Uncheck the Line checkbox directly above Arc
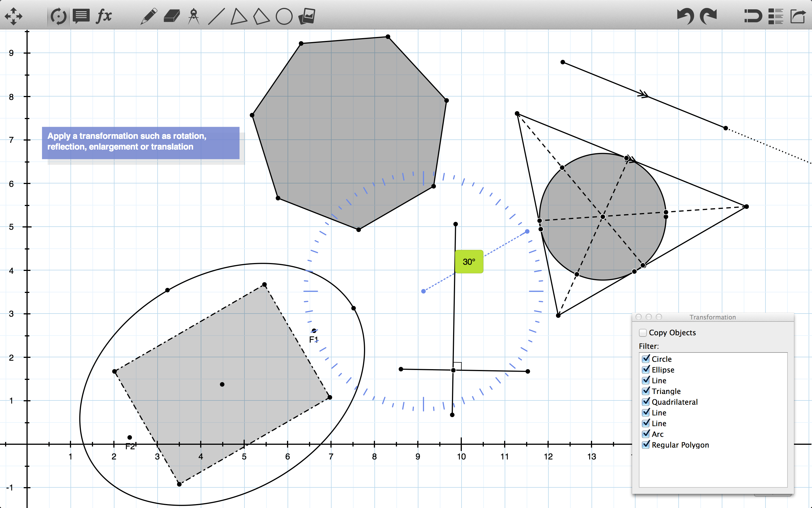 [646, 423]
